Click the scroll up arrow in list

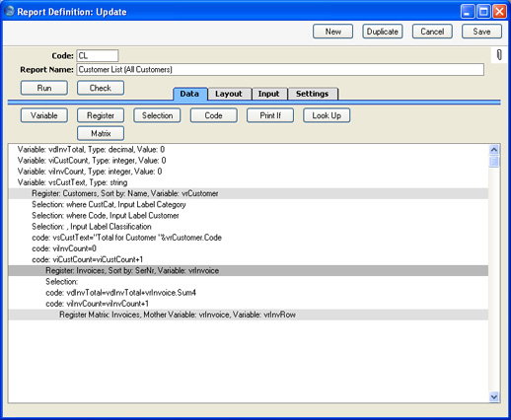click(494, 150)
